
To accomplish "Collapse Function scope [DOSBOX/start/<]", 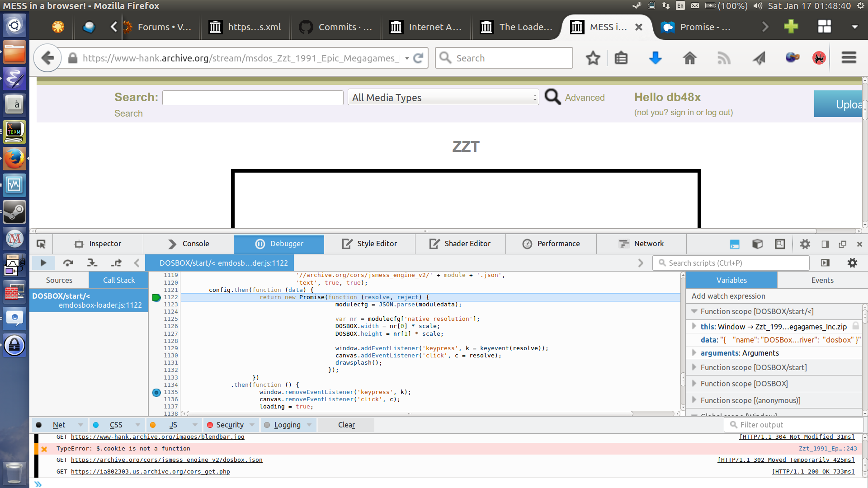I will [x=694, y=311].
